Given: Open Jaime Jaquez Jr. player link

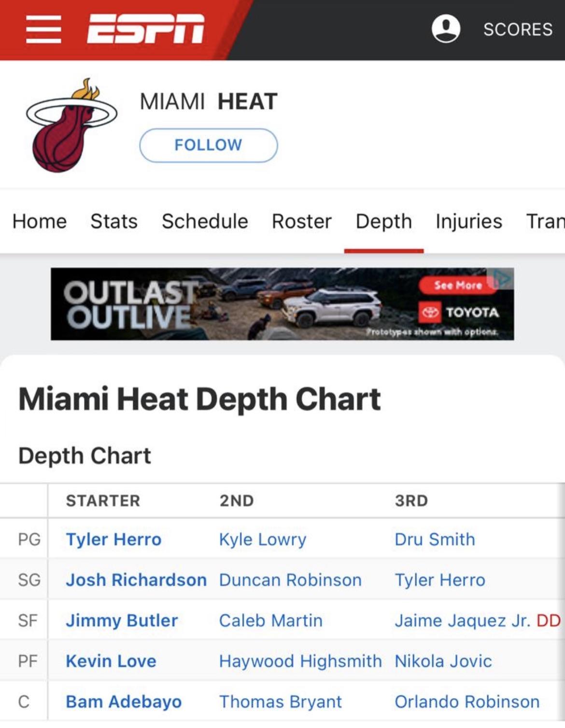Looking at the screenshot, I should click(462, 620).
